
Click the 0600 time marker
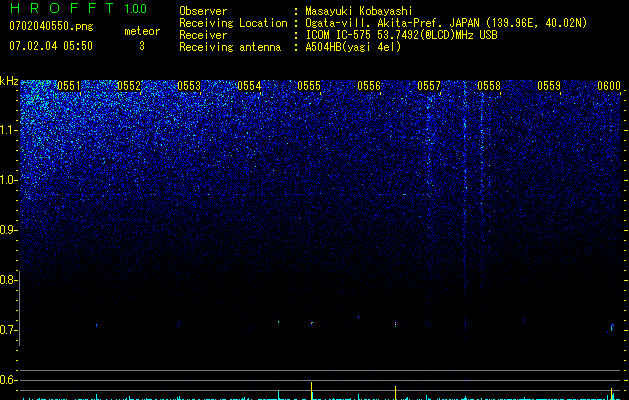point(609,86)
